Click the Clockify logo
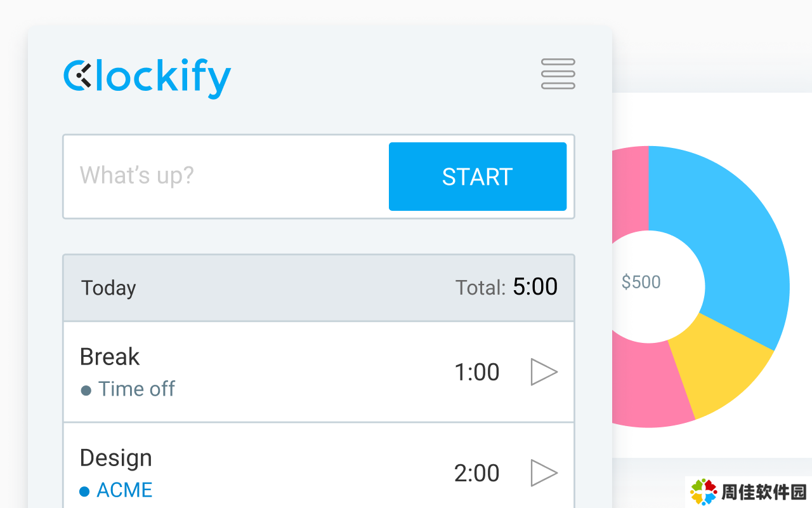Image resolution: width=812 pixels, height=508 pixels. pos(147,79)
